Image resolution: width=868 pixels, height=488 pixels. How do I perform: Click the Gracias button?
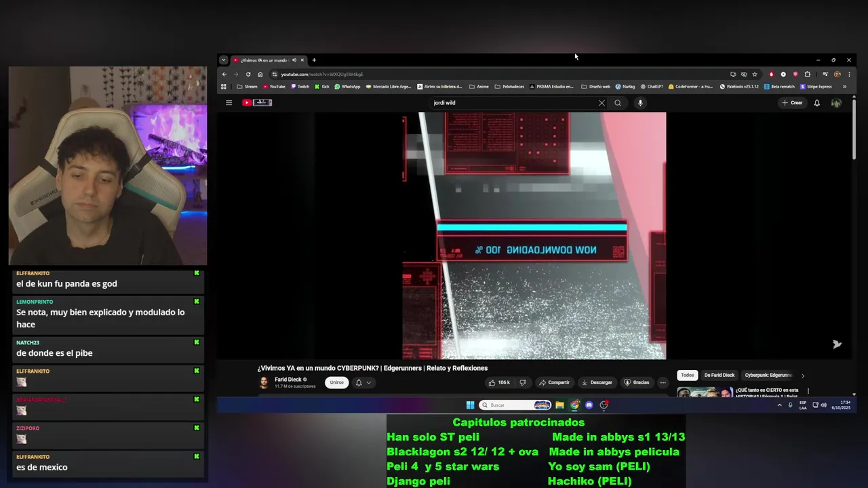coord(637,383)
